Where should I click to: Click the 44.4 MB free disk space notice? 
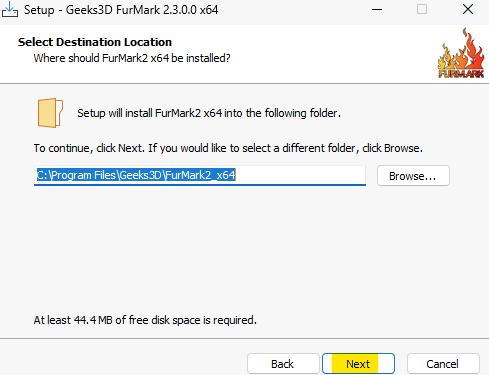tap(145, 320)
